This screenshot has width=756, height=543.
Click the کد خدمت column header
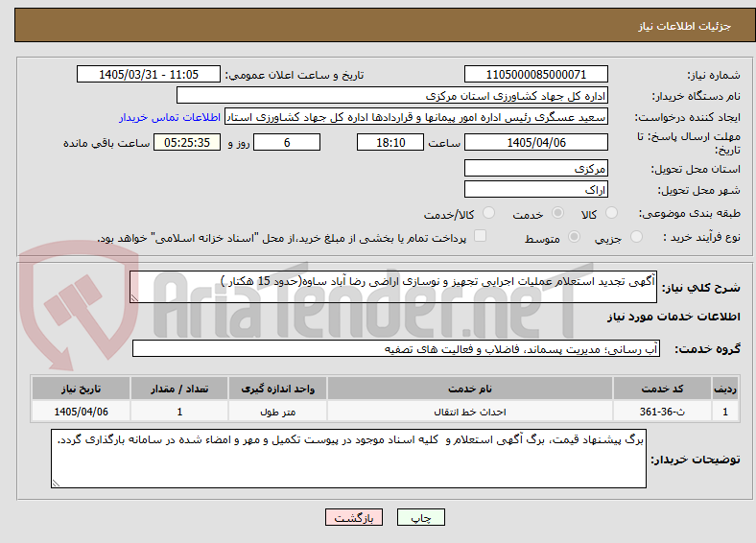tap(663, 389)
